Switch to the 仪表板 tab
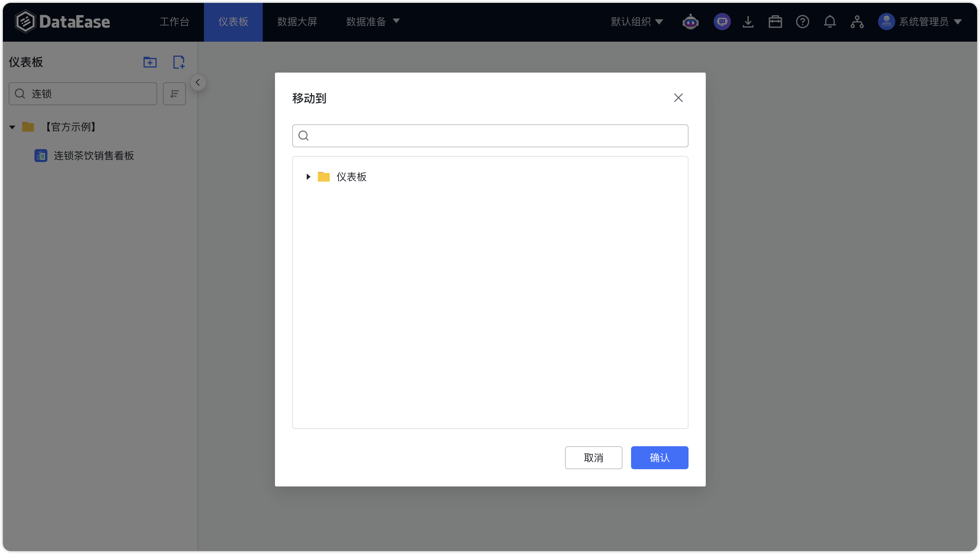 [x=233, y=22]
